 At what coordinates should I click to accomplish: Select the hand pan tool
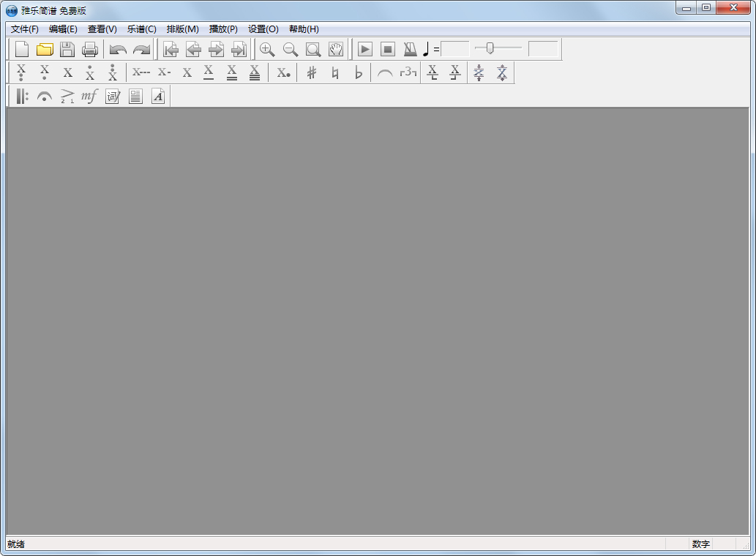pyautogui.click(x=336, y=50)
